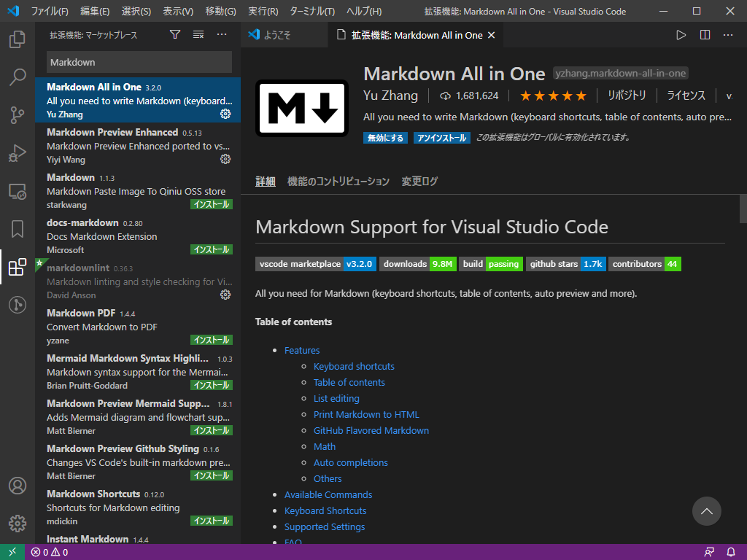The image size is (747, 560).
Task: Open the Print Markdown to HTML link
Action: click(x=366, y=415)
